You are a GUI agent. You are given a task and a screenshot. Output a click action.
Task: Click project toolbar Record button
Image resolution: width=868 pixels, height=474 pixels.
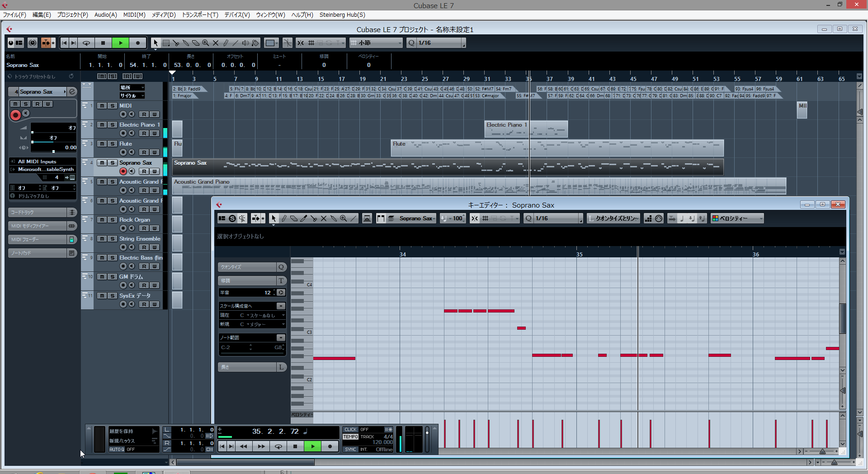pyautogui.click(x=138, y=43)
